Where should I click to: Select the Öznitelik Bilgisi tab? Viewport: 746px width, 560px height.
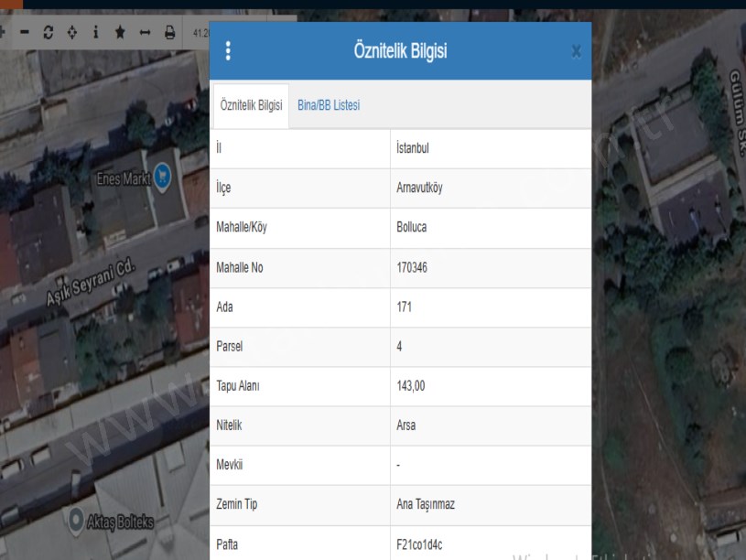(x=251, y=105)
